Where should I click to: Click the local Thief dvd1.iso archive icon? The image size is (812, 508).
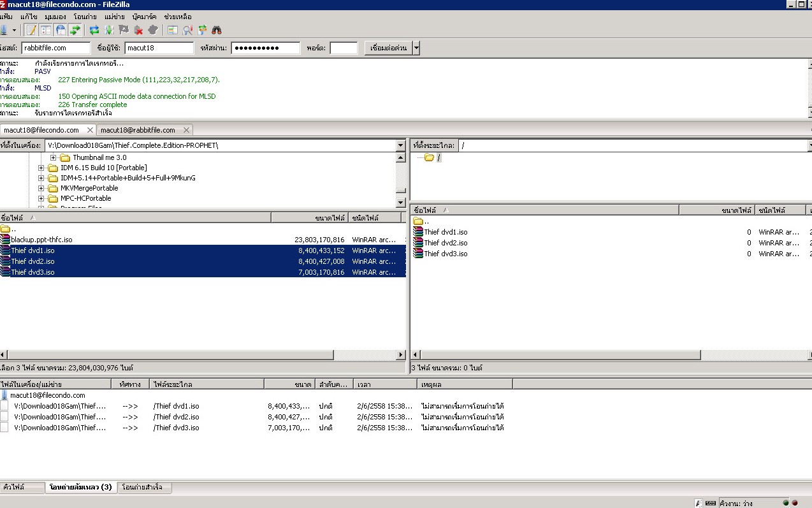click(x=5, y=250)
